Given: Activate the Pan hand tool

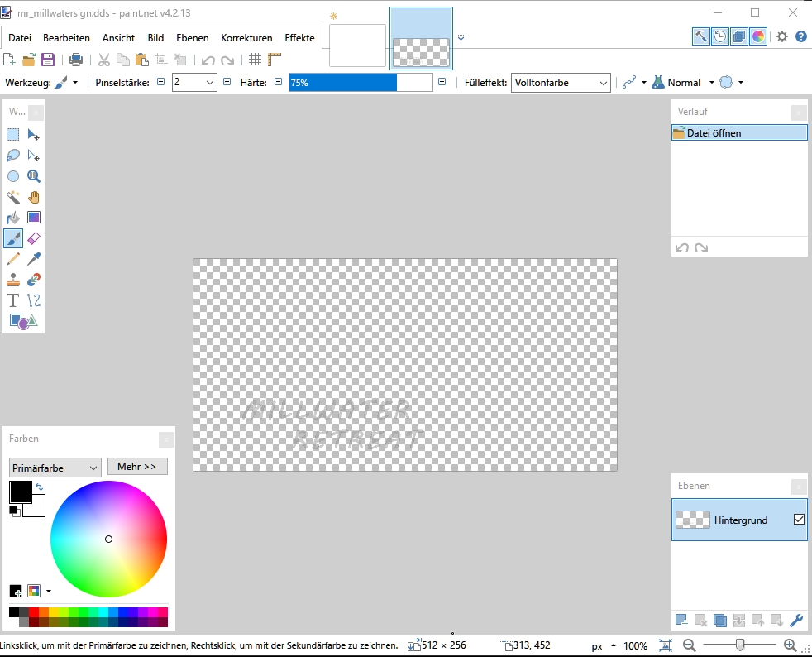Looking at the screenshot, I should coord(34,197).
